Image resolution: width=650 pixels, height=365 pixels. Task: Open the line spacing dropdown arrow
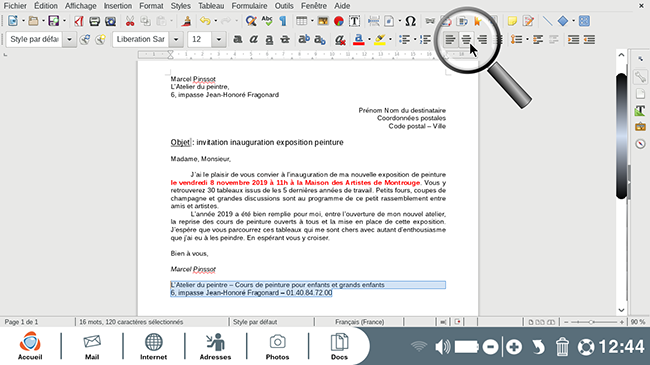click(x=527, y=39)
